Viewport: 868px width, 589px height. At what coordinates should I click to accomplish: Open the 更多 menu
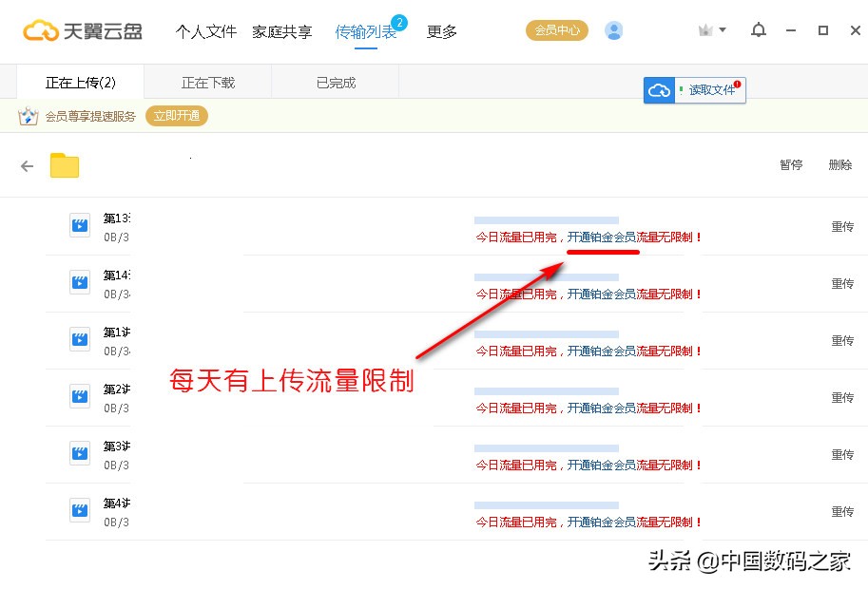(x=440, y=31)
